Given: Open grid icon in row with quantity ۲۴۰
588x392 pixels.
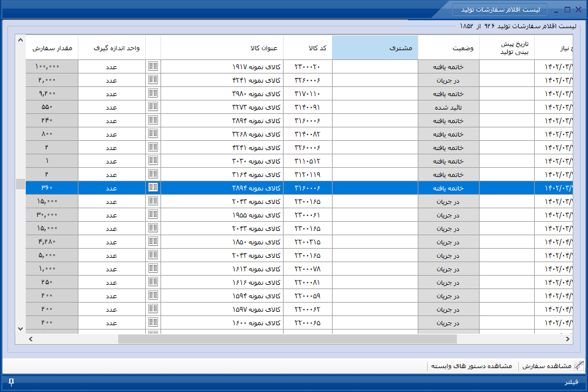Looking at the screenshot, I should pos(153,121).
